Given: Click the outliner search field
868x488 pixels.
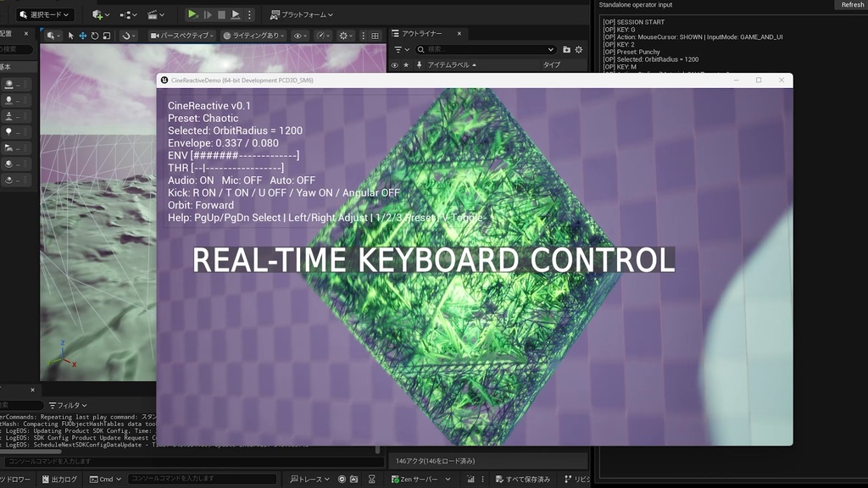Looking at the screenshot, I should pos(485,49).
